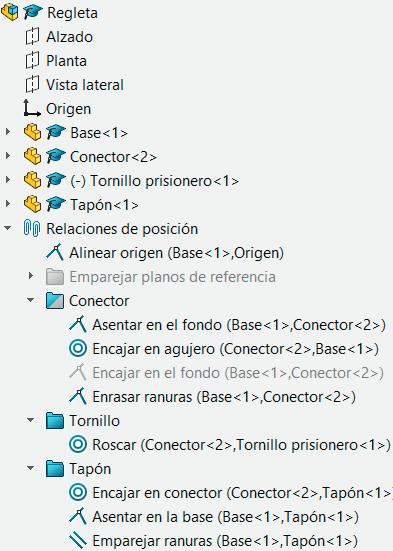Click the Regleta assembly icon
The height and width of the screenshot is (551, 393).
click(9, 13)
